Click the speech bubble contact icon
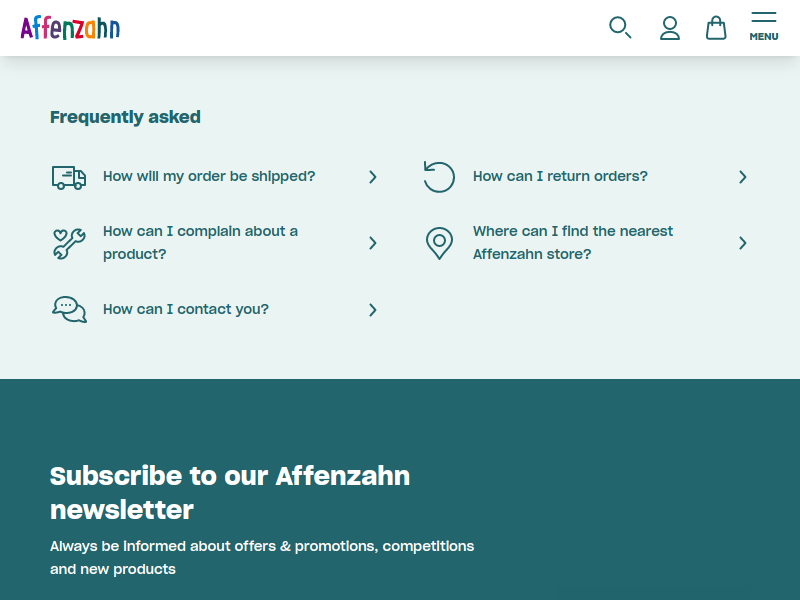The image size is (800, 600). 69,310
